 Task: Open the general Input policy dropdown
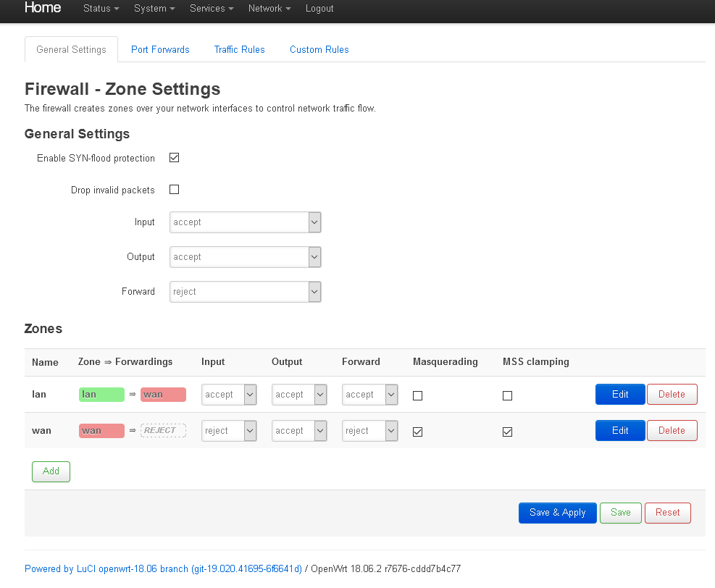point(246,222)
